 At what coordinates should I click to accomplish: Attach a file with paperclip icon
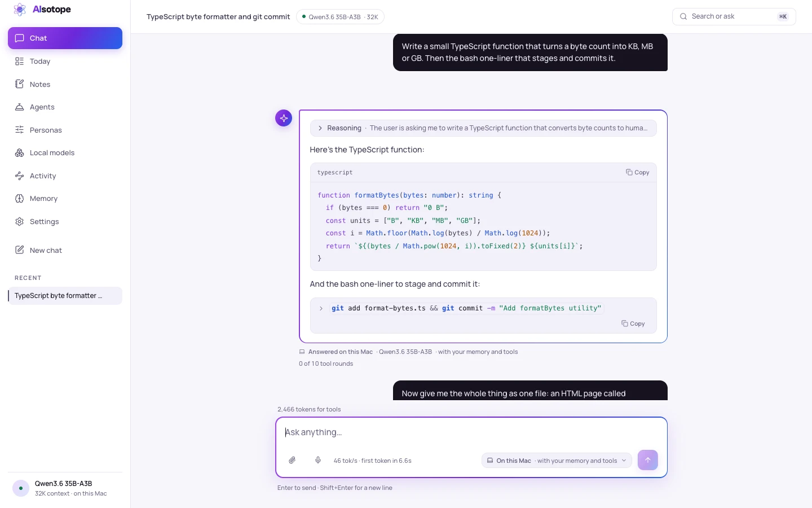pos(292,460)
